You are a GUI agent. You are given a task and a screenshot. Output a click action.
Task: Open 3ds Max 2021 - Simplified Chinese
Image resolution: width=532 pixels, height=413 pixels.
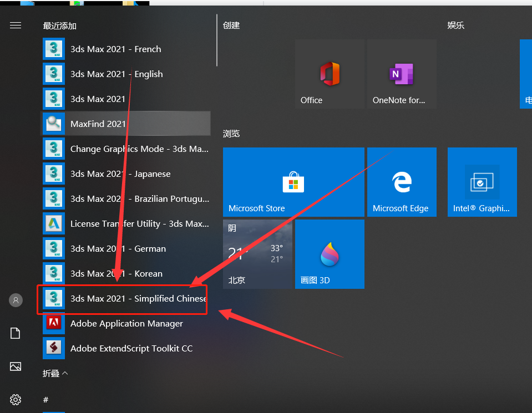[x=125, y=298]
